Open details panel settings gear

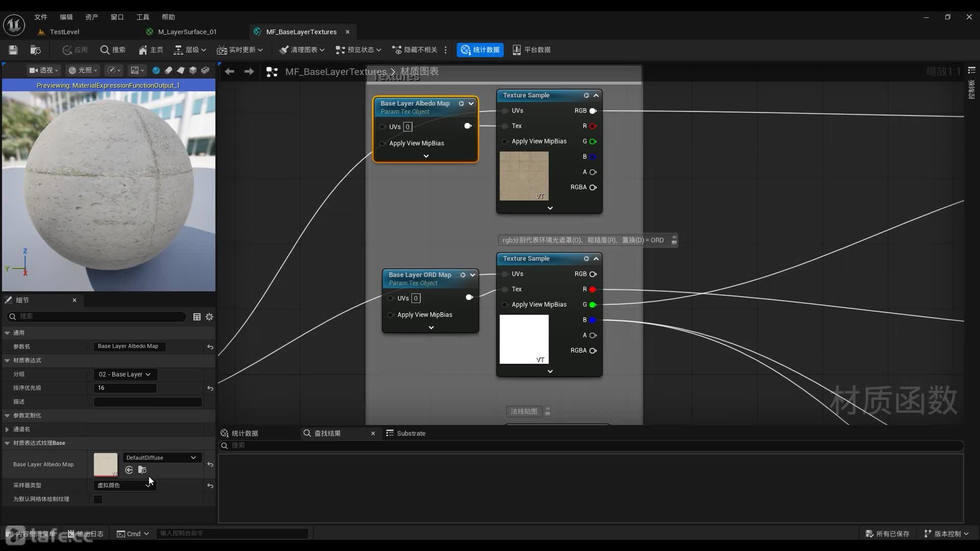click(209, 317)
